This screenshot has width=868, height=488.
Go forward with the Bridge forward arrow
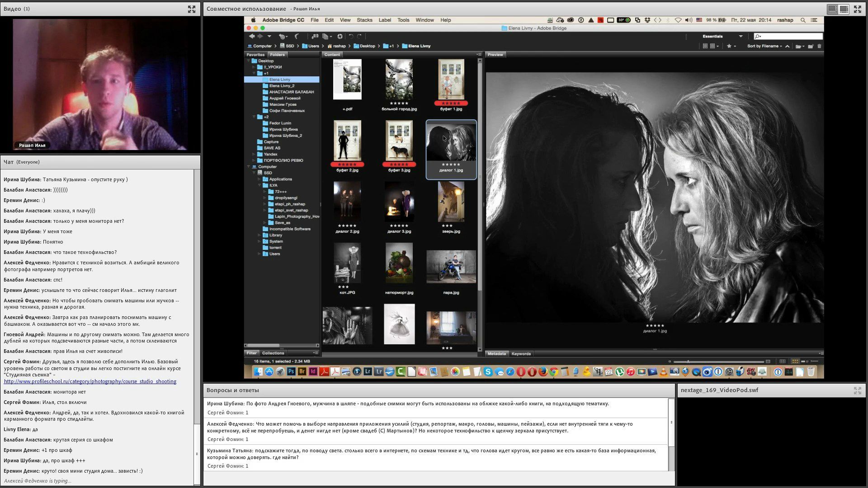click(x=260, y=36)
